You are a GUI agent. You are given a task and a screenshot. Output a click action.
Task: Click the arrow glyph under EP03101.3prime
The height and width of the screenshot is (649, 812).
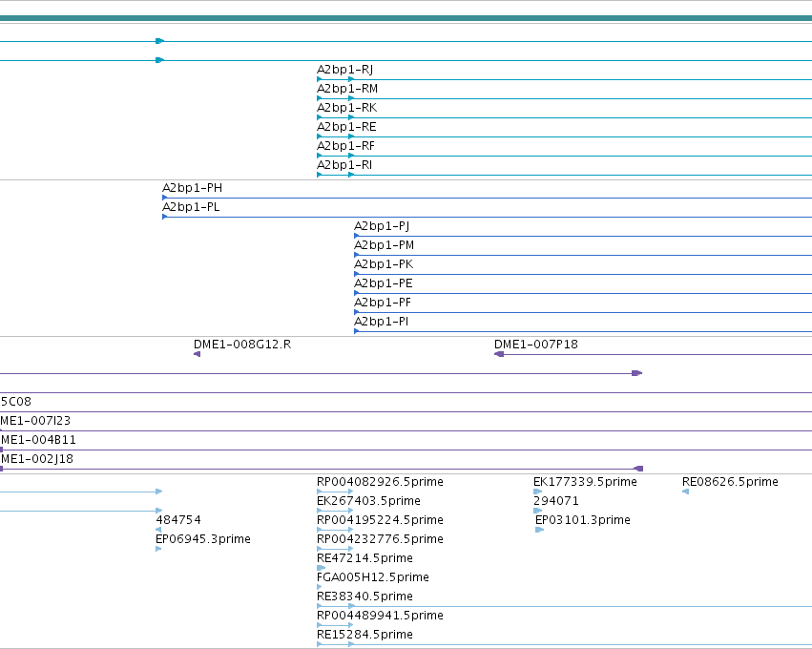click(x=540, y=530)
